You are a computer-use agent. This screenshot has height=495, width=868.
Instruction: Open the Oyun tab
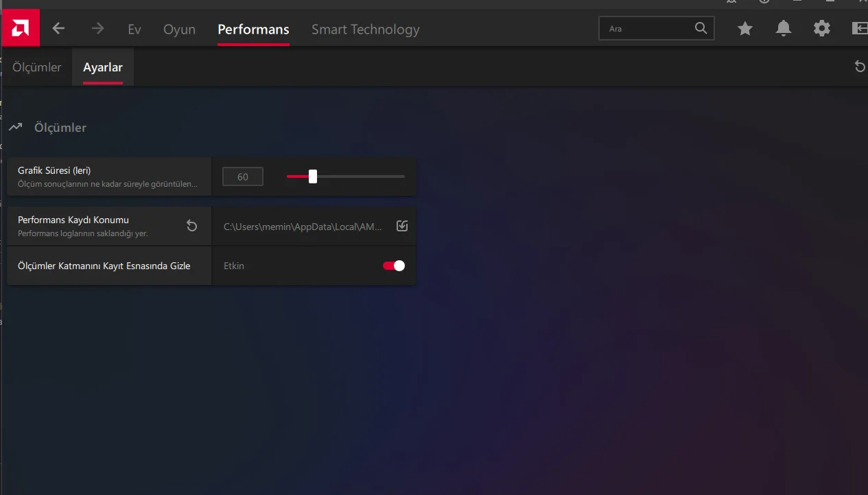coord(179,30)
